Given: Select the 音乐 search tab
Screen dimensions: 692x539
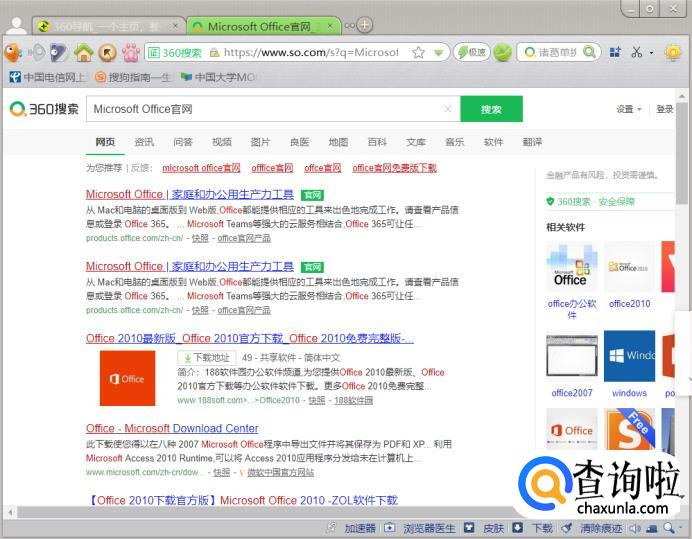Looking at the screenshot, I should 455,142.
